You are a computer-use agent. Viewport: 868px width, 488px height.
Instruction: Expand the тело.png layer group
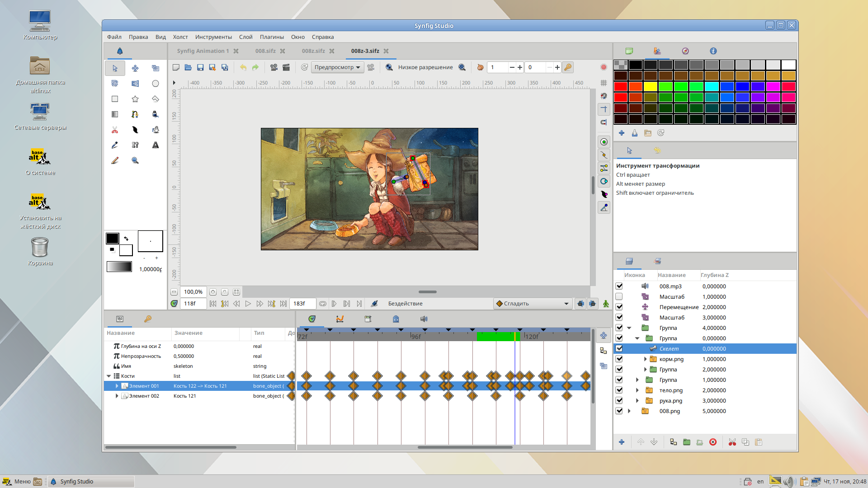click(x=637, y=390)
